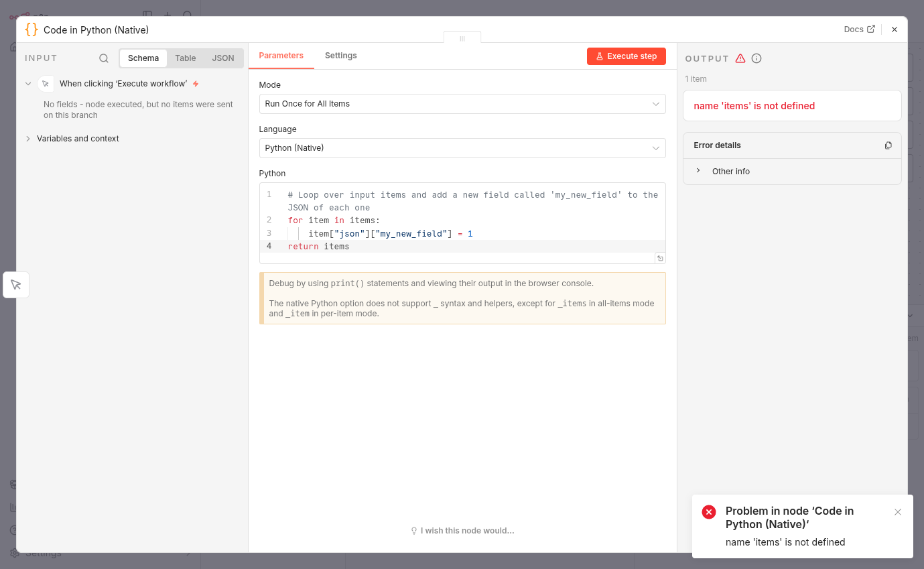The width and height of the screenshot is (924, 569).
Task: Copy error details using the copy icon
Action: [888, 145]
